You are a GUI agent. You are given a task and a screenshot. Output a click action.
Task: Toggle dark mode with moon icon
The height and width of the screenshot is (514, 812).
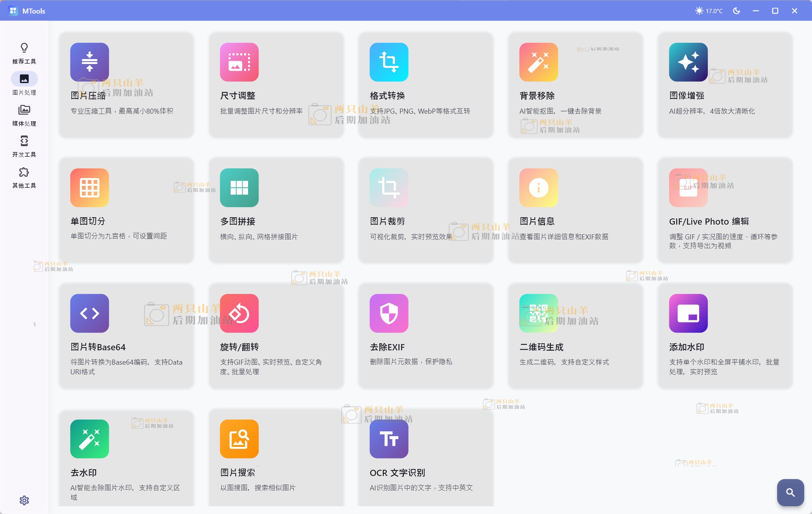[736, 11]
